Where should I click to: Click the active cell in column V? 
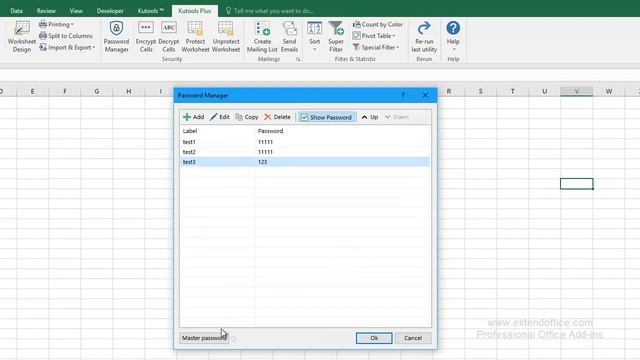pyautogui.click(x=577, y=184)
